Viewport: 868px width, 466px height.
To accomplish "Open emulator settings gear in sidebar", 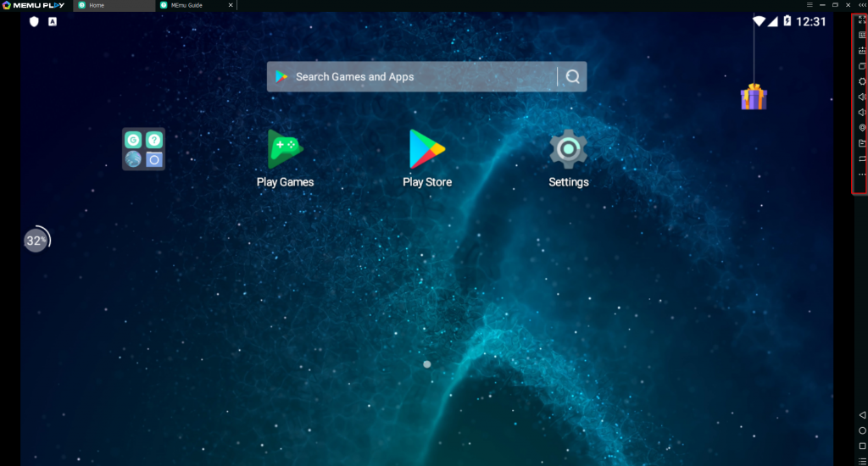I will [x=862, y=81].
